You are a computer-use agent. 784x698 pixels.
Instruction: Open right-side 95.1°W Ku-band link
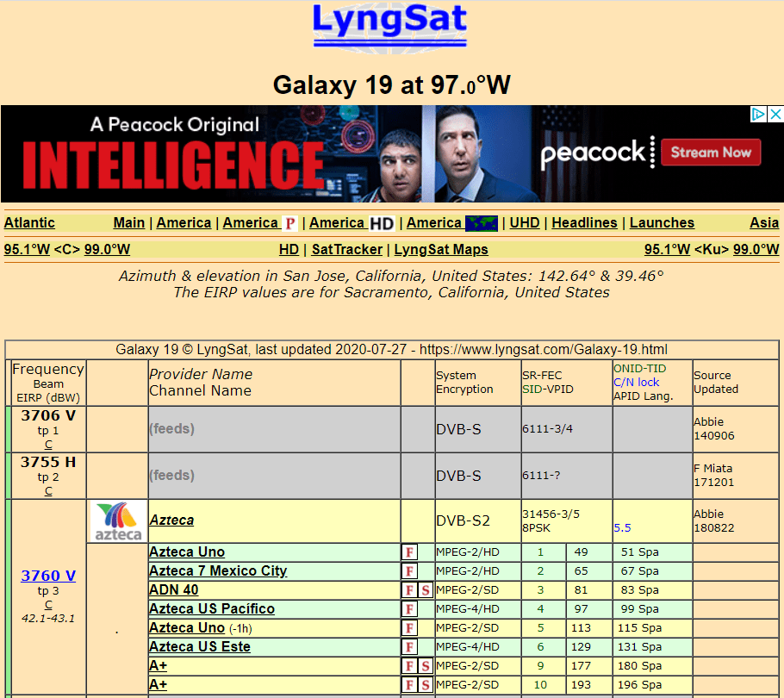(667, 250)
